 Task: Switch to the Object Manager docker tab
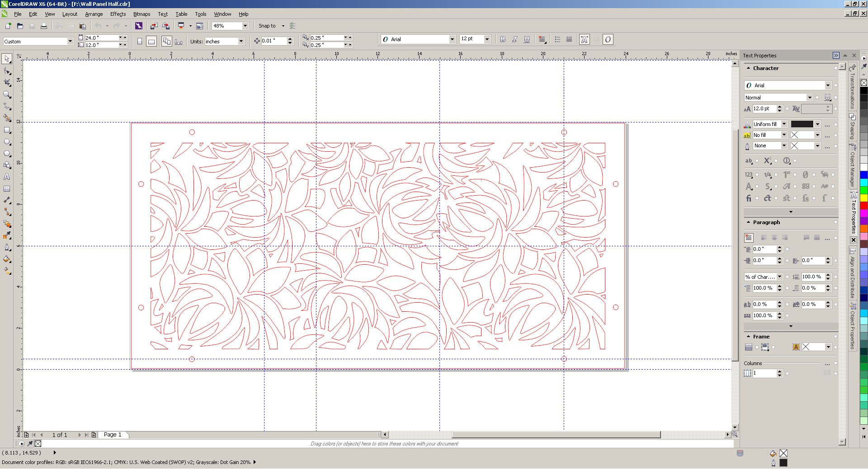(x=853, y=165)
